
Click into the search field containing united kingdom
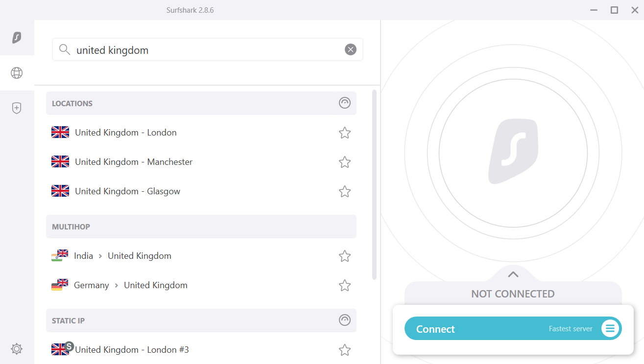[x=206, y=50]
